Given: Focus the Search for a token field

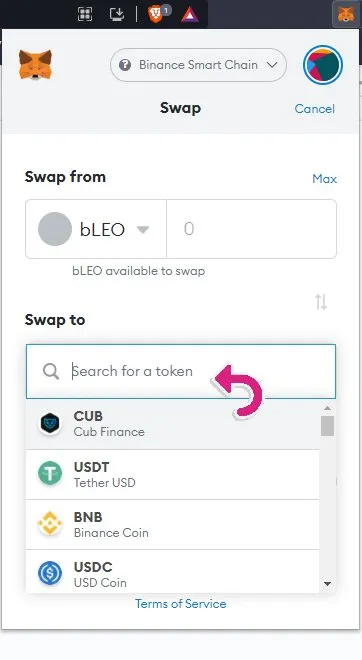Looking at the screenshot, I should tap(181, 371).
